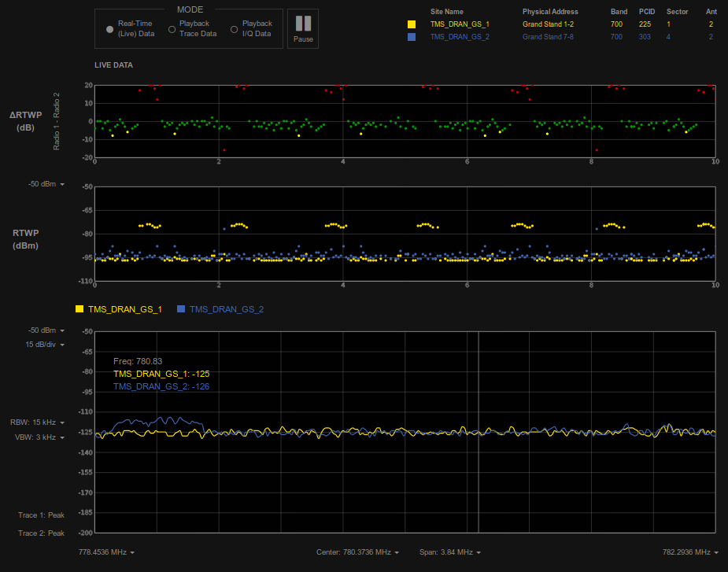Click PCID value 303
Image resolution: width=728 pixels, height=572 pixels.
pos(645,37)
